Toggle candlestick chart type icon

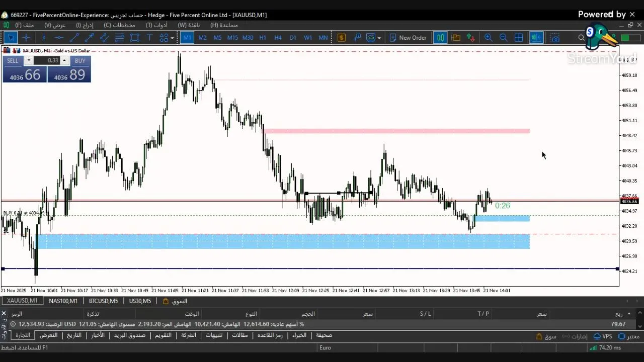[440, 38]
